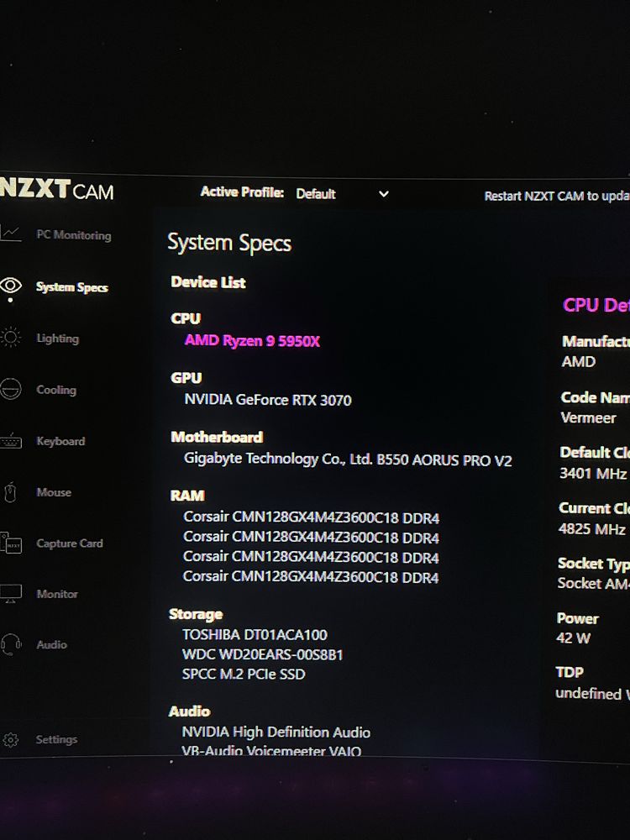
Task: Click the Keyboard icon in sidebar
Action: (x=10, y=442)
